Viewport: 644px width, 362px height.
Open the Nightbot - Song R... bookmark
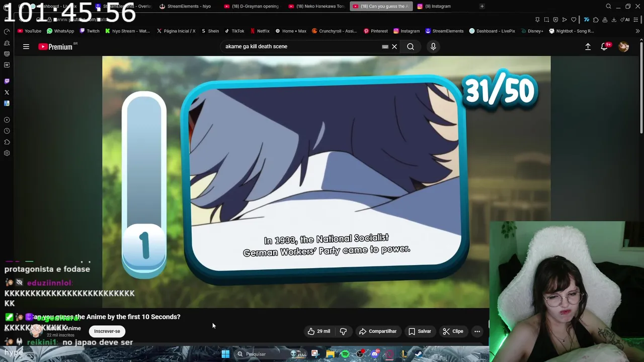coord(572,31)
